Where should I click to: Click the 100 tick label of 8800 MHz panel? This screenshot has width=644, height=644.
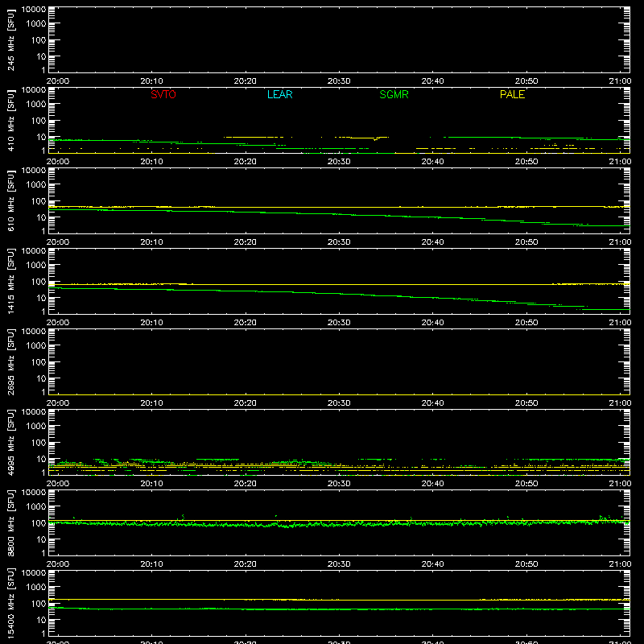coord(39,523)
